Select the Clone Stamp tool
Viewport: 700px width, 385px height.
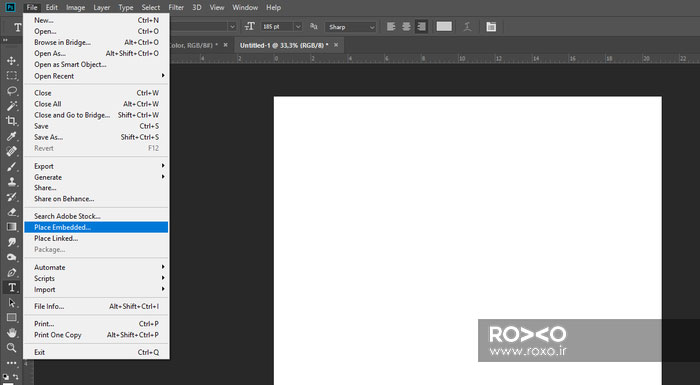[x=12, y=182]
